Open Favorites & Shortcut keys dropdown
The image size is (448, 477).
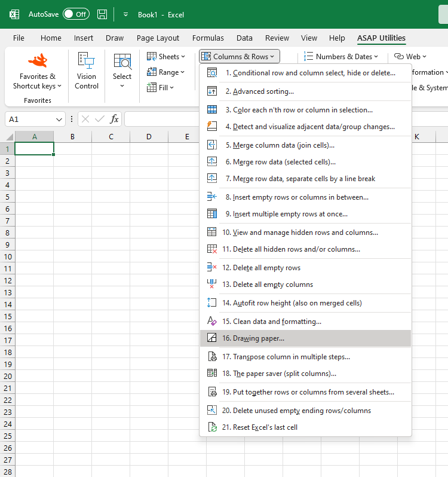point(38,72)
